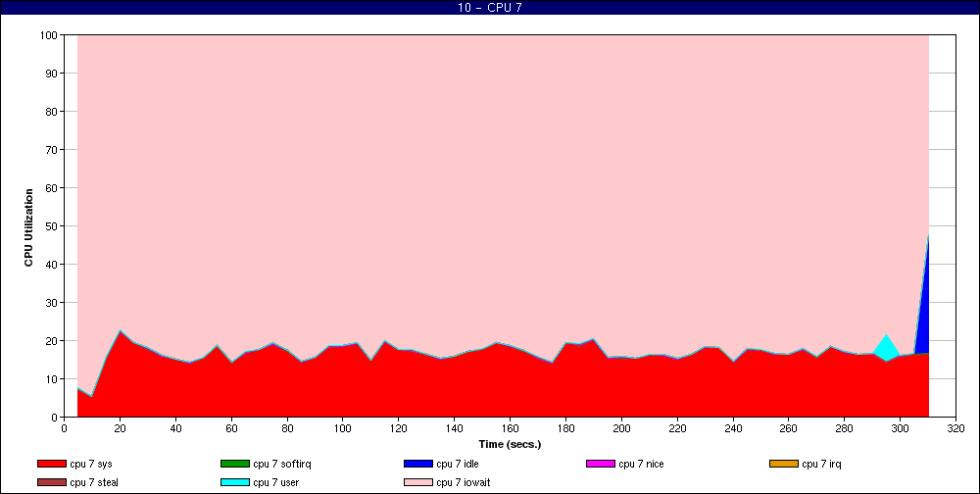The image size is (980, 494).
Task: Select the 'cpu 7 user' legend label
Action: tap(275, 483)
